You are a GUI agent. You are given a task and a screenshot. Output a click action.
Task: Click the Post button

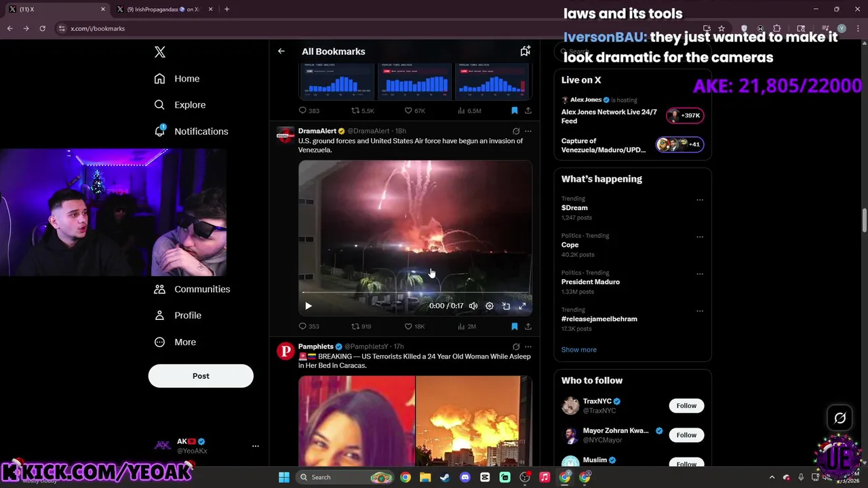(201, 376)
